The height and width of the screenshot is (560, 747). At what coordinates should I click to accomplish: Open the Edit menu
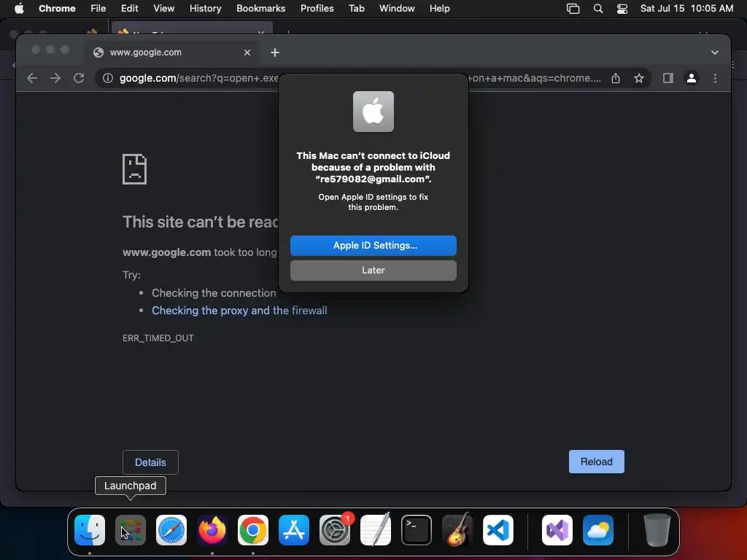[129, 9]
